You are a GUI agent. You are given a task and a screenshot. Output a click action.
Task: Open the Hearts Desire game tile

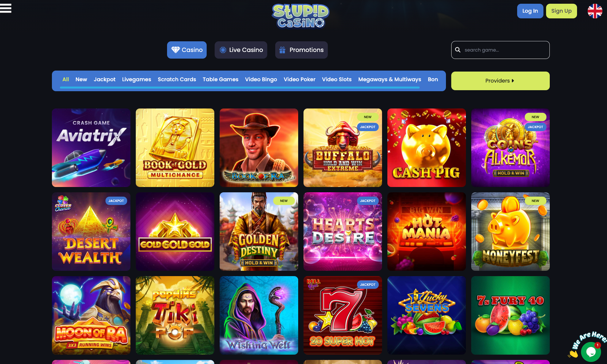[343, 232]
